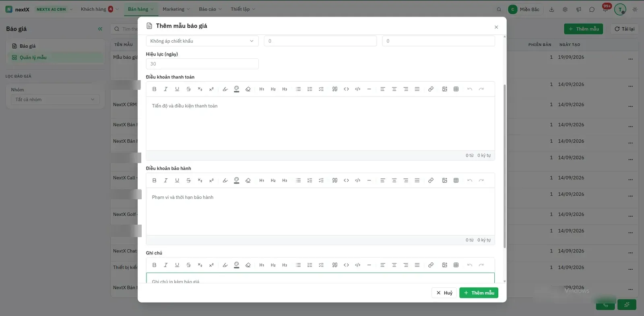Toggle superscript in notes editor toolbar
Screen dimensions: 644x316
tap(211, 265)
